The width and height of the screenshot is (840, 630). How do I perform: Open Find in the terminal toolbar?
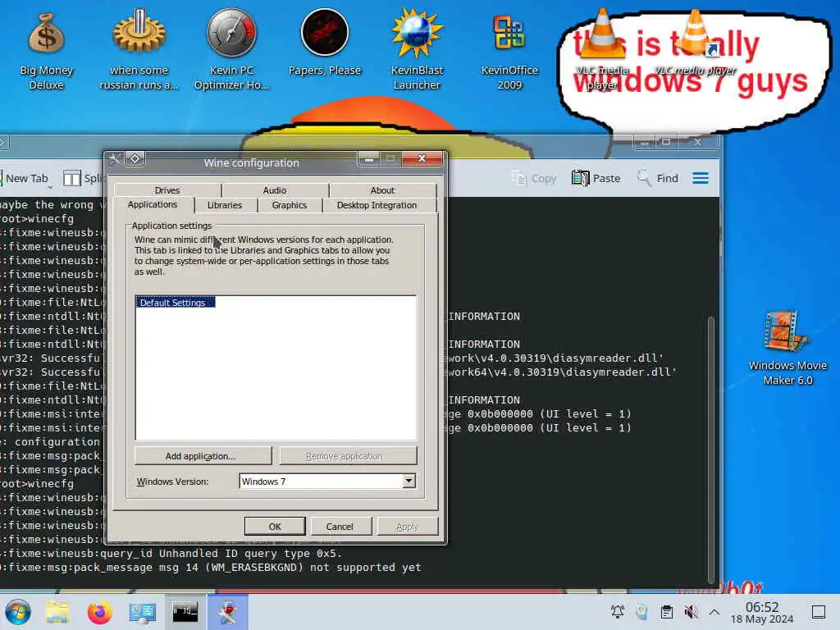[x=657, y=178]
